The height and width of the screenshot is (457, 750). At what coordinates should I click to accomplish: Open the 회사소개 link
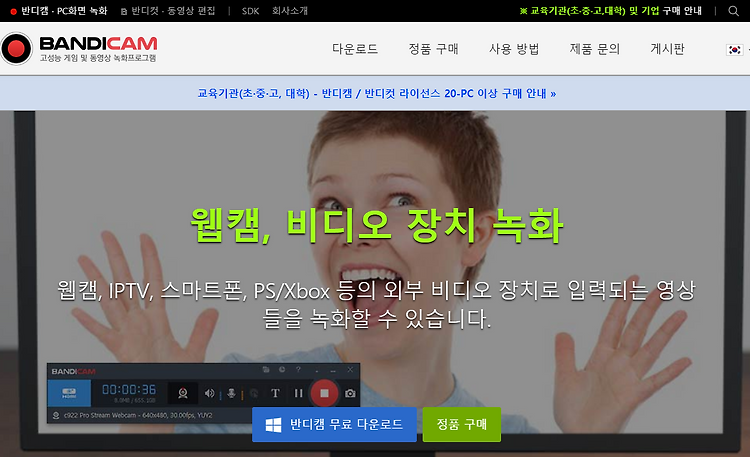pos(290,11)
